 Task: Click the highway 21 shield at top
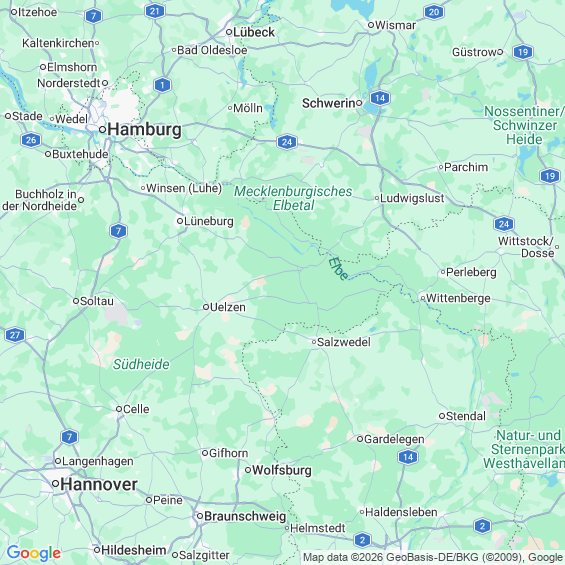[x=155, y=11]
